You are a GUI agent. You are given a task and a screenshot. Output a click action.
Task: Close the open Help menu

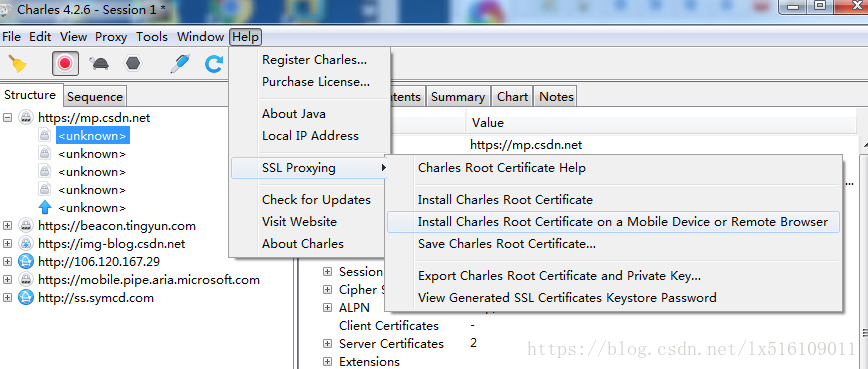click(x=245, y=37)
